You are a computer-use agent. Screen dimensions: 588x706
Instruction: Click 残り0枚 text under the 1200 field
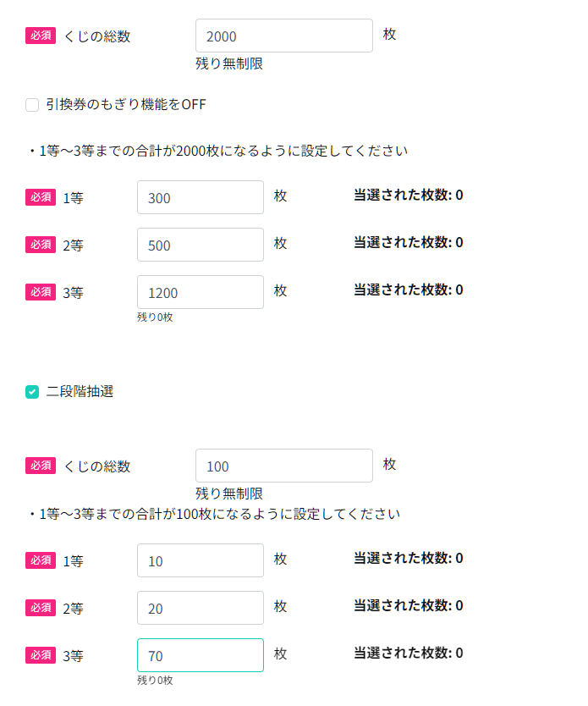(x=155, y=317)
